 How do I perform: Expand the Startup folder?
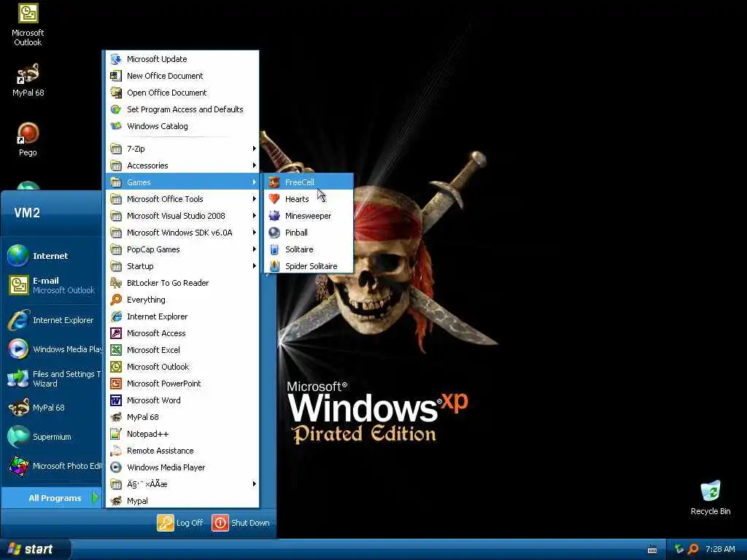(182, 265)
